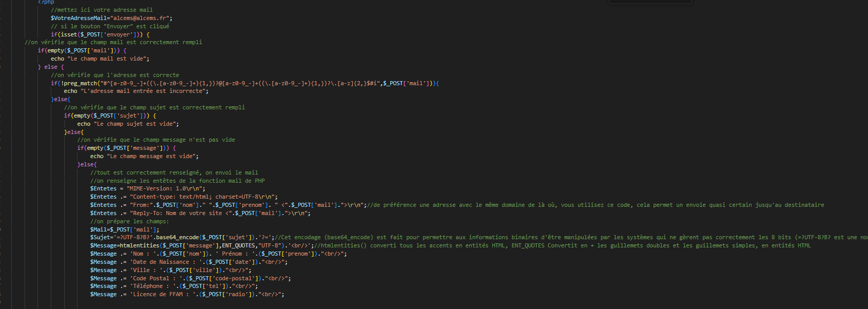
Task: Click the "Le champ message est vide" string
Action: point(152,156)
